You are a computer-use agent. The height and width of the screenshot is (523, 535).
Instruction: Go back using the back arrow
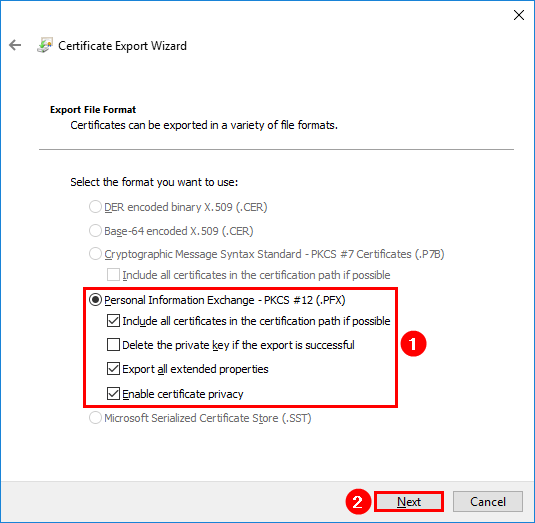click(x=15, y=45)
